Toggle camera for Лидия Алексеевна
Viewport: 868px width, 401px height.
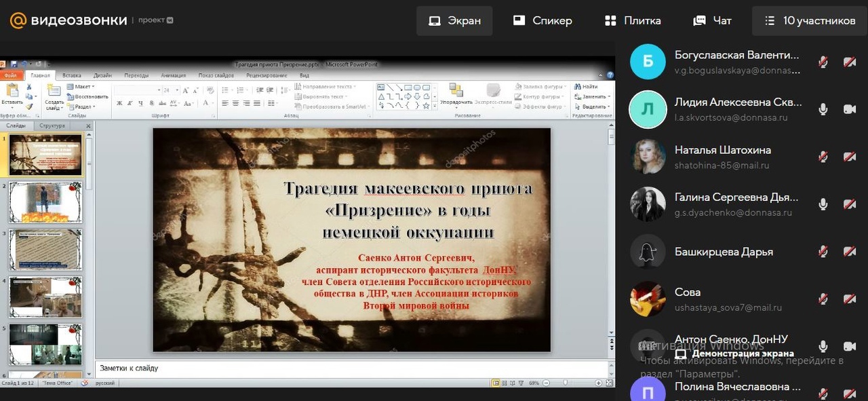click(x=850, y=109)
